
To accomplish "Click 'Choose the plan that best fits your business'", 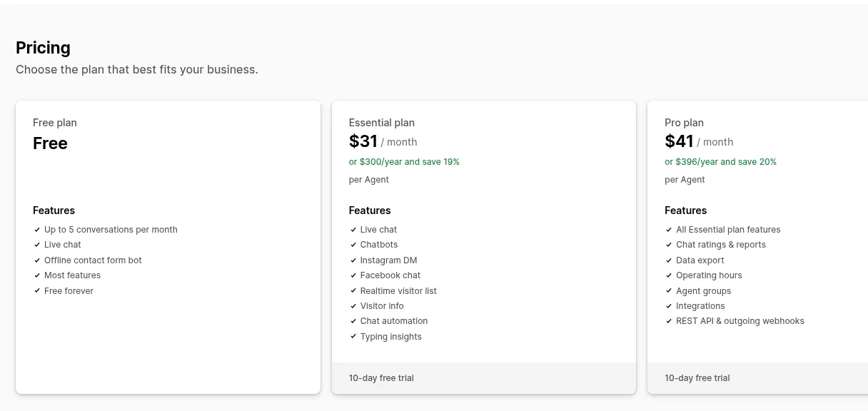I will 137,70.
